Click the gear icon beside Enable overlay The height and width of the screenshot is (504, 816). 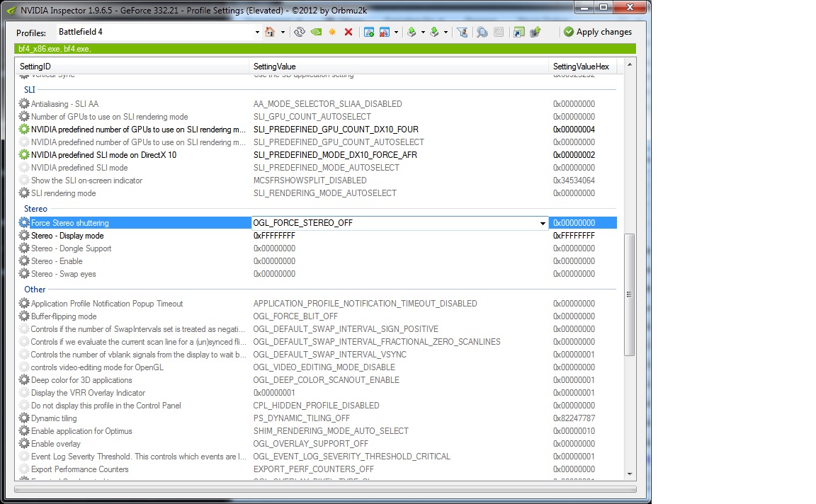(24, 444)
